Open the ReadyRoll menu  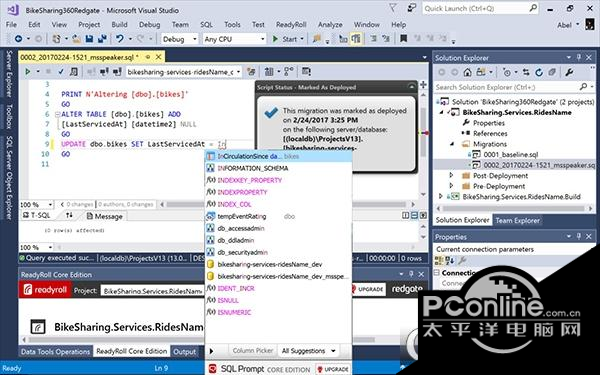291,24
